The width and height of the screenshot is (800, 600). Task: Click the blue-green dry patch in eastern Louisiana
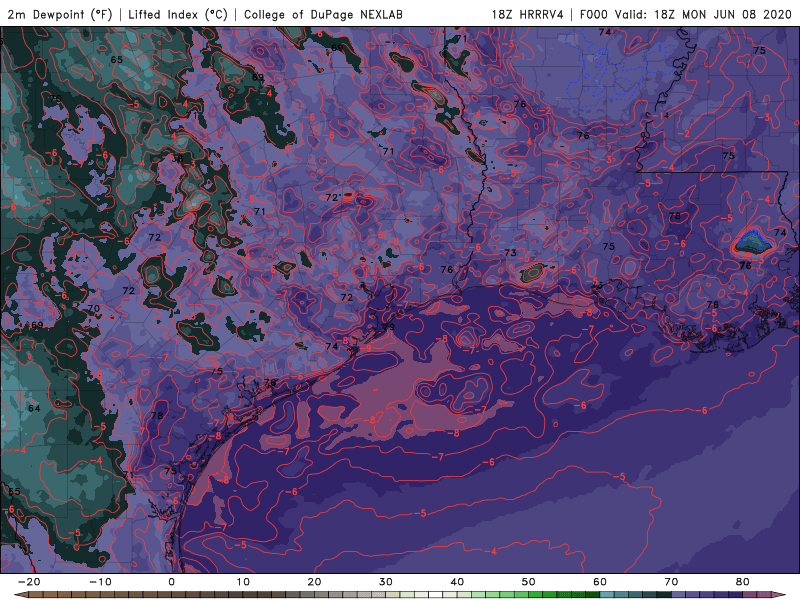[x=753, y=242]
